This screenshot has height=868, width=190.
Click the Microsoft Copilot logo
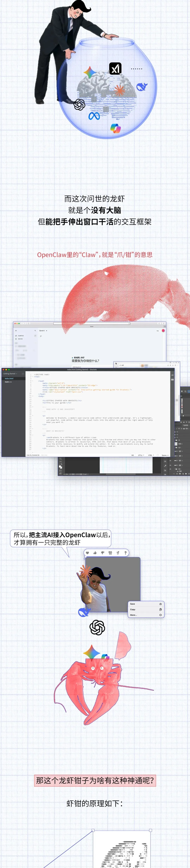(115, 128)
